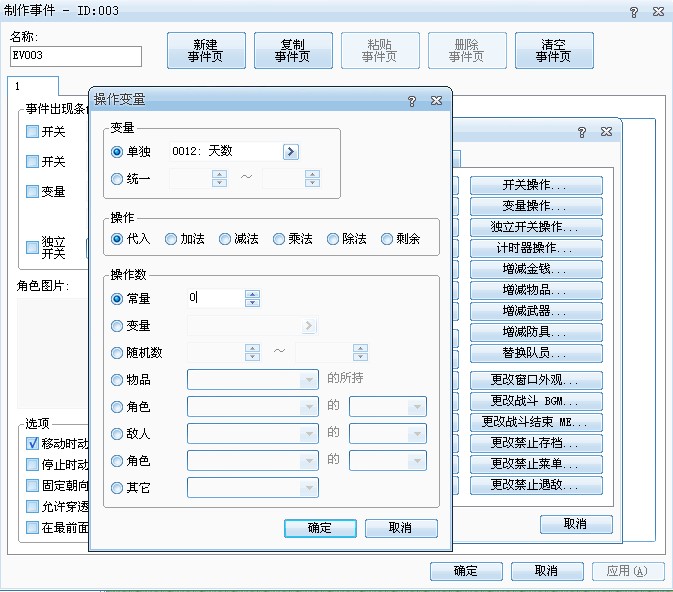
Task: Click 新建事件页 new event page button
Action: click(x=206, y=51)
